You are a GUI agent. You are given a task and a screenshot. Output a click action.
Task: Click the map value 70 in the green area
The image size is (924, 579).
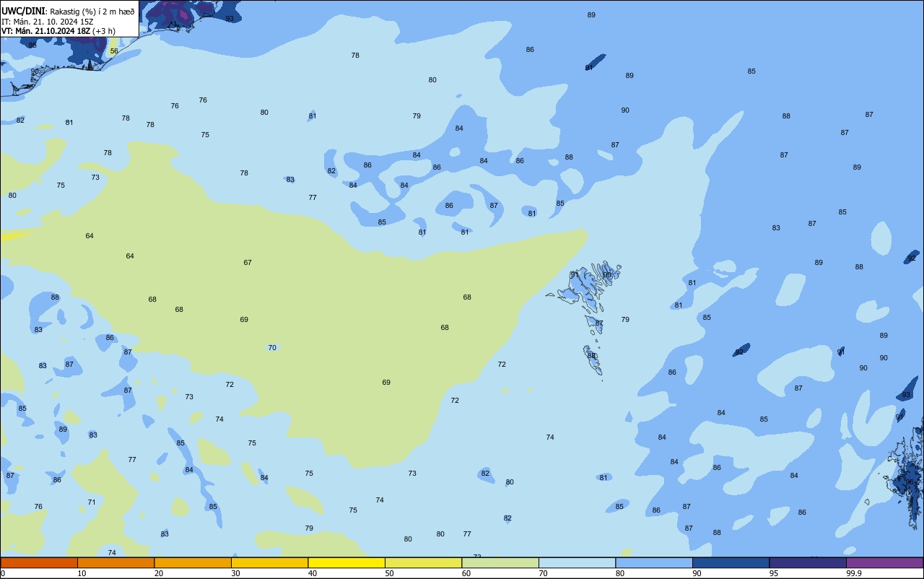click(272, 348)
